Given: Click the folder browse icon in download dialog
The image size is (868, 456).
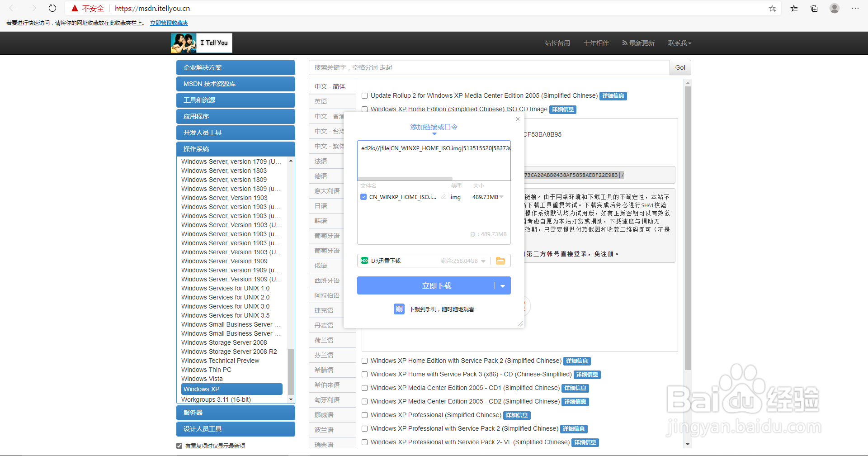Looking at the screenshot, I should tap(500, 261).
